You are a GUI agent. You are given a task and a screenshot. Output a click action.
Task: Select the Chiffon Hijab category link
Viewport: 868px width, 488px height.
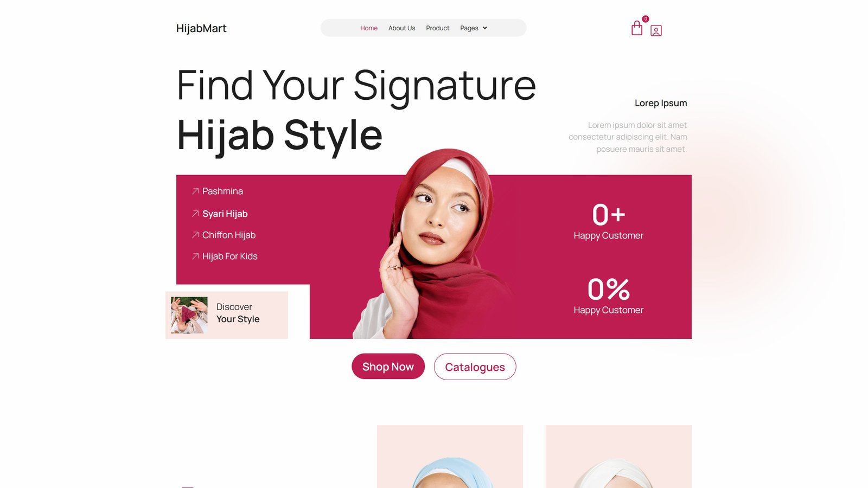point(229,235)
